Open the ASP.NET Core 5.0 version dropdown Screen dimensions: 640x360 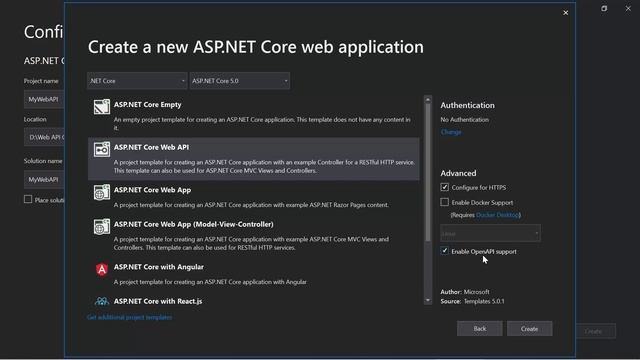tap(240, 81)
